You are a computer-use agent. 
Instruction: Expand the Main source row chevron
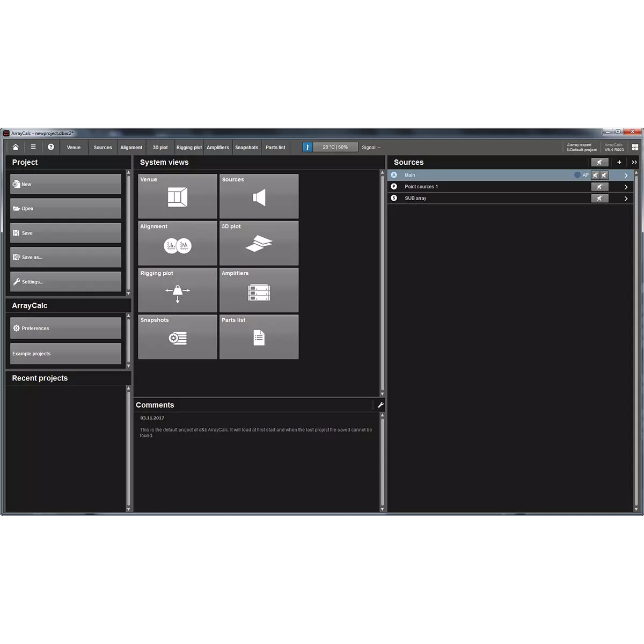(x=626, y=175)
